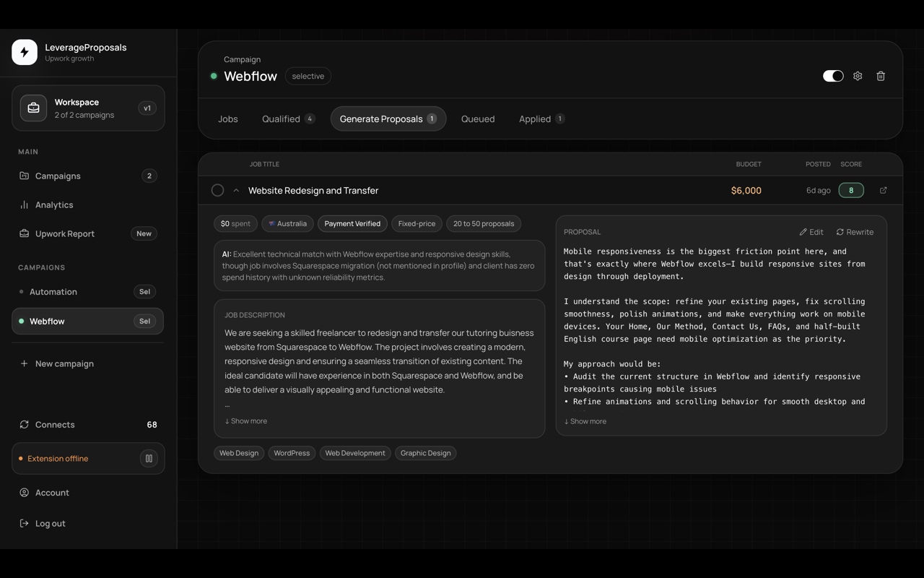Click the Web Development skill tag
The width and height of the screenshot is (924, 578).
pyautogui.click(x=355, y=453)
